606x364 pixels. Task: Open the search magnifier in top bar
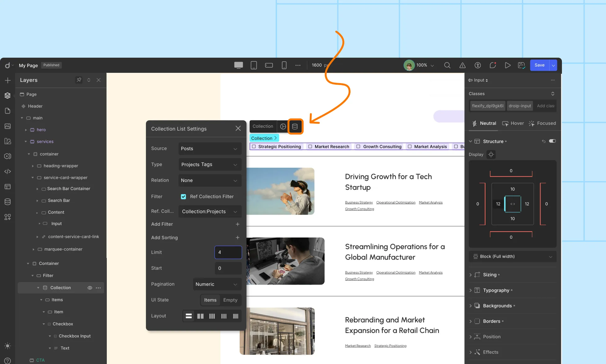point(447,65)
